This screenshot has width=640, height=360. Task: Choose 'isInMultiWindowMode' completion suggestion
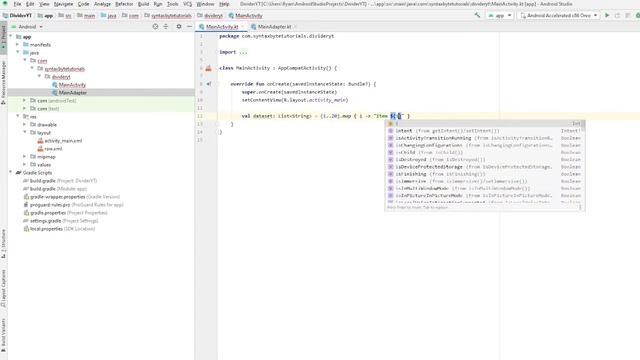tap(484, 188)
